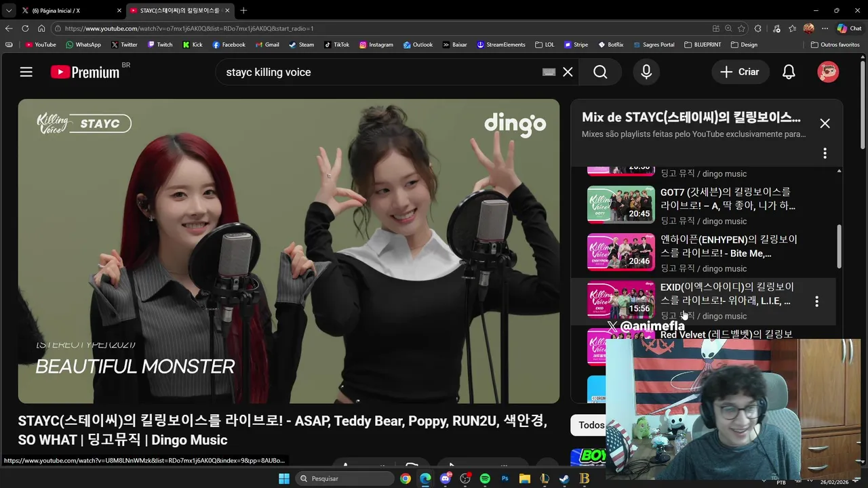
Task: Open the YouTube bookmark
Action: point(41,45)
